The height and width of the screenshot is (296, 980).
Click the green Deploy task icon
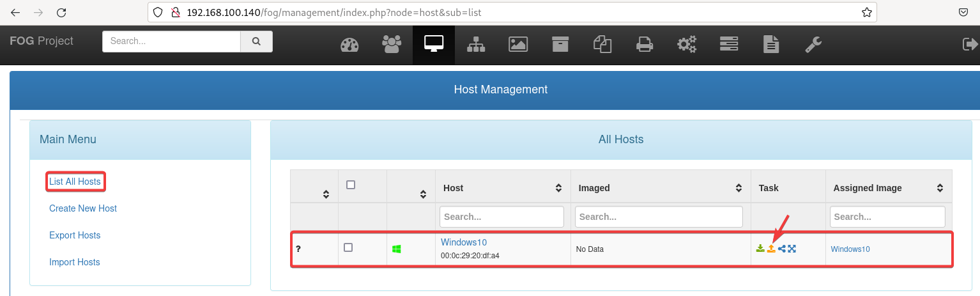coord(760,249)
